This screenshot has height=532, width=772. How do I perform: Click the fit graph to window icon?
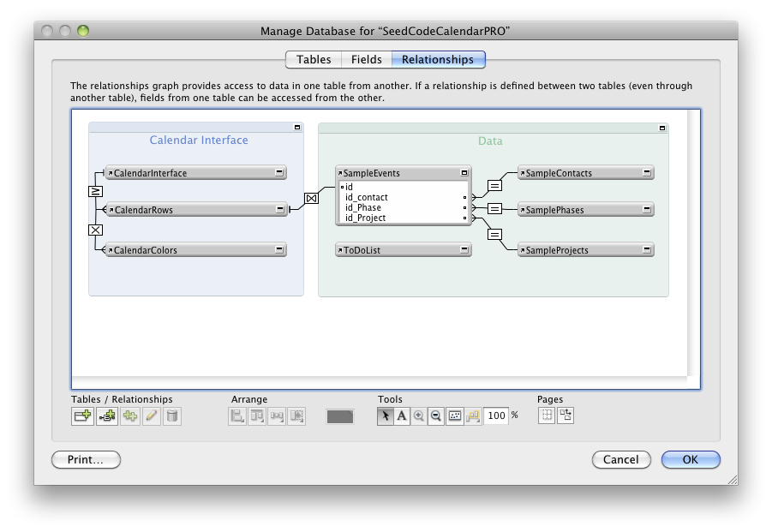coord(455,415)
